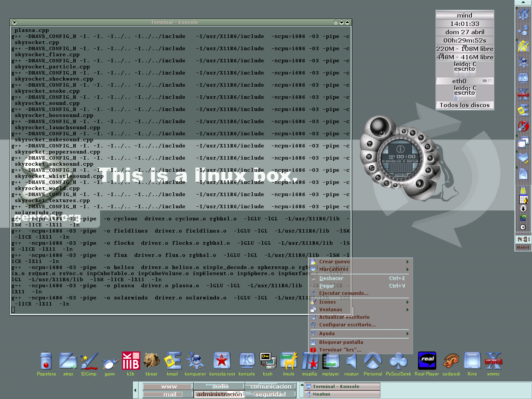Select Bloquear pantalla
The image size is (532, 399).
point(360,342)
